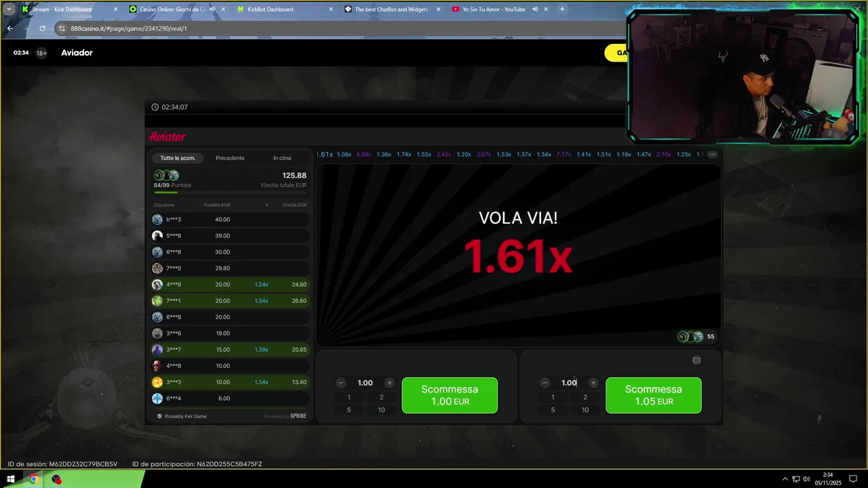Remove second bet panel with minus icon
Screen dimensions: 868x488
[x=696, y=360]
